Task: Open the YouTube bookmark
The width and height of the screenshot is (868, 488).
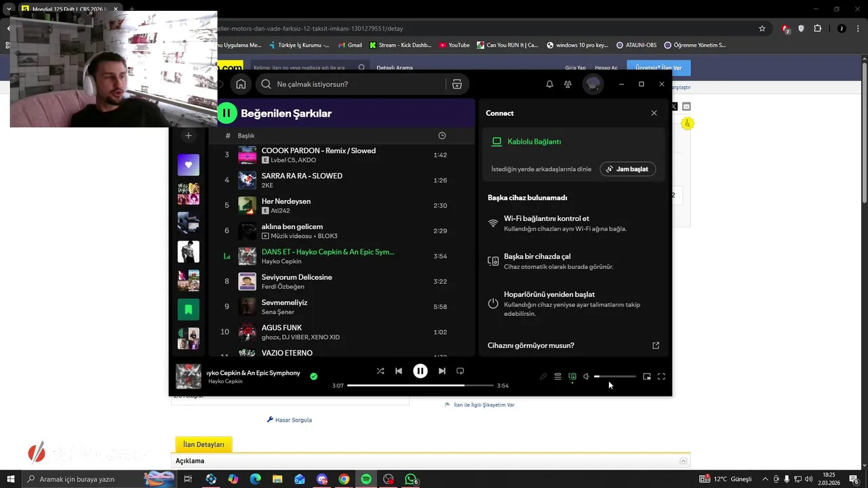Action: 454,45
